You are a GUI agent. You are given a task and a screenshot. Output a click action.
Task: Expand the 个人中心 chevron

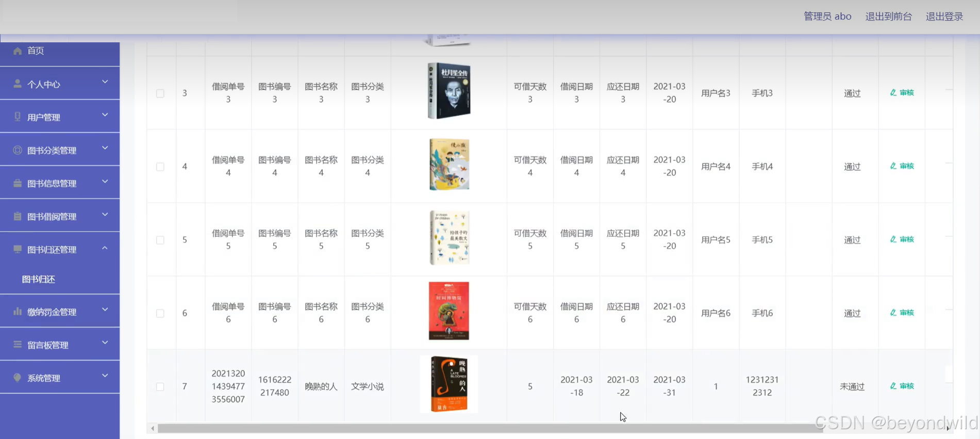coord(105,82)
